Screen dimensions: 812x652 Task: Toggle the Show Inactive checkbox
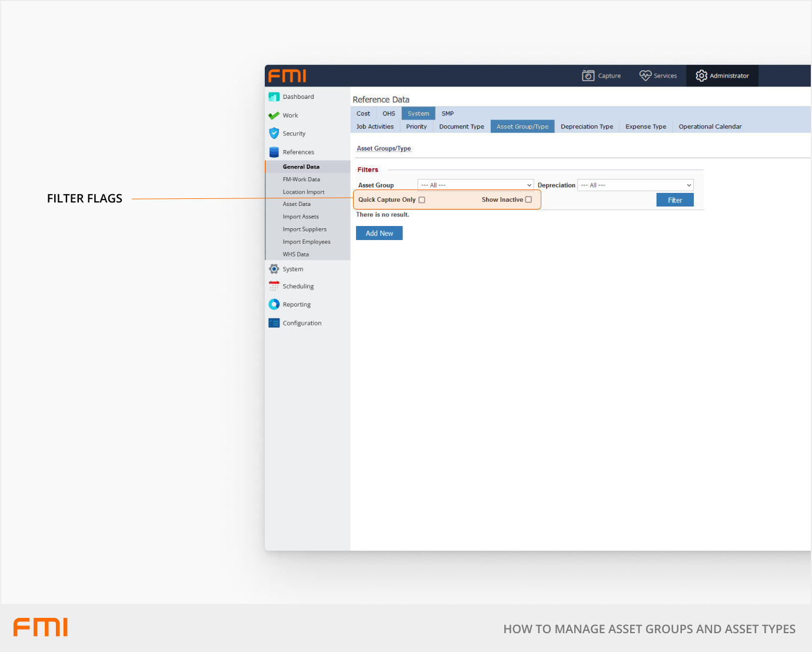coord(528,200)
